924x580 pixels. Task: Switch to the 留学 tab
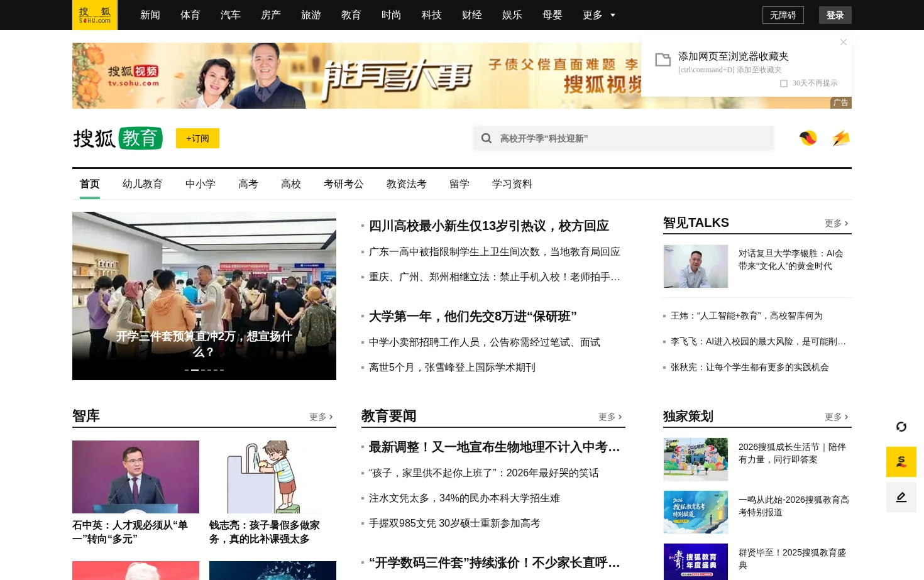tap(459, 184)
